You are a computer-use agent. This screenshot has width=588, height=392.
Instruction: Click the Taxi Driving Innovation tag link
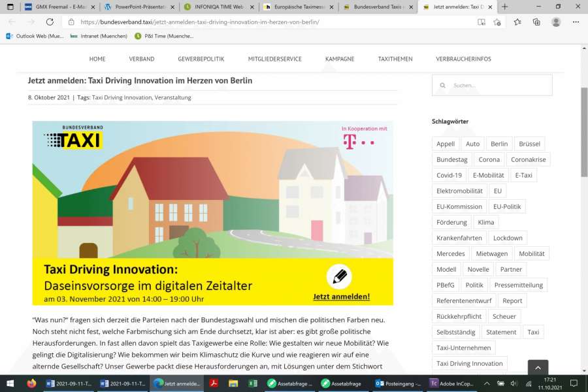(122, 97)
